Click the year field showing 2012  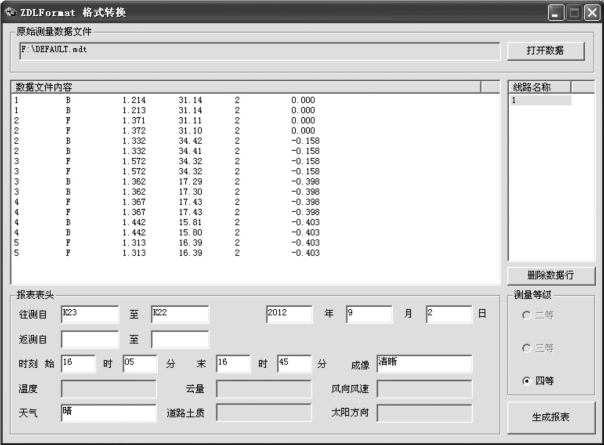click(289, 314)
